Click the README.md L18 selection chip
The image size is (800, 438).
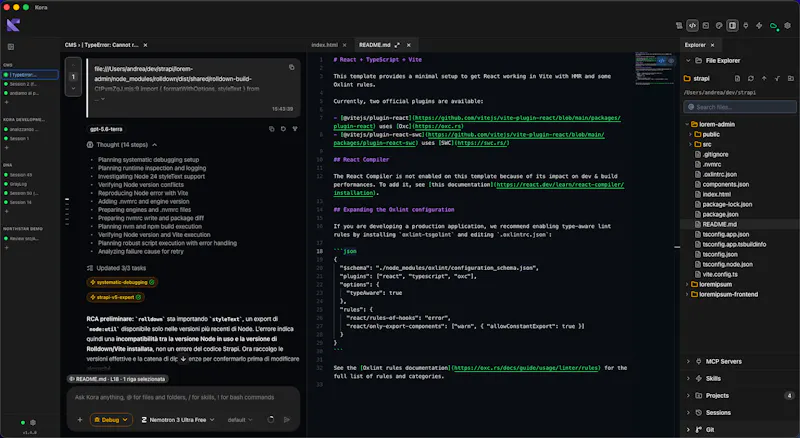[118, 379]
